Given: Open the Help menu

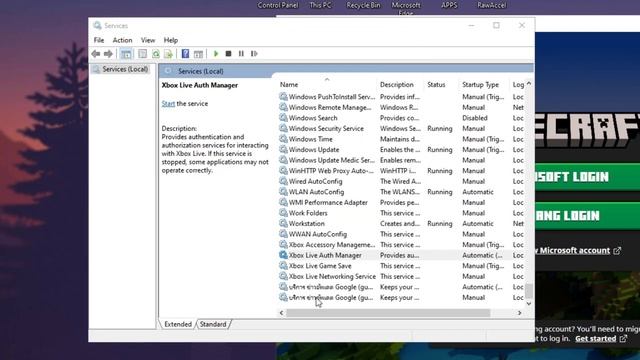Looking at the screenshot, I should [x=171, y=40].
